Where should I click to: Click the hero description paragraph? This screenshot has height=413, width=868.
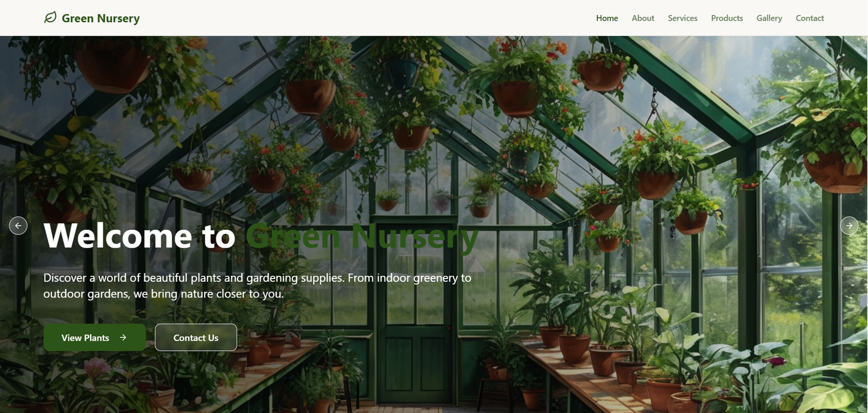[257, 286]
